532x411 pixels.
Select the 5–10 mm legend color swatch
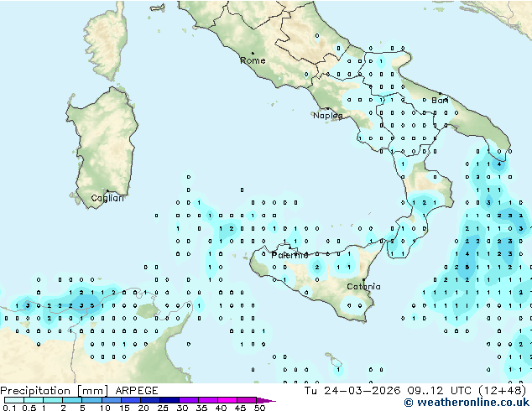91,400
